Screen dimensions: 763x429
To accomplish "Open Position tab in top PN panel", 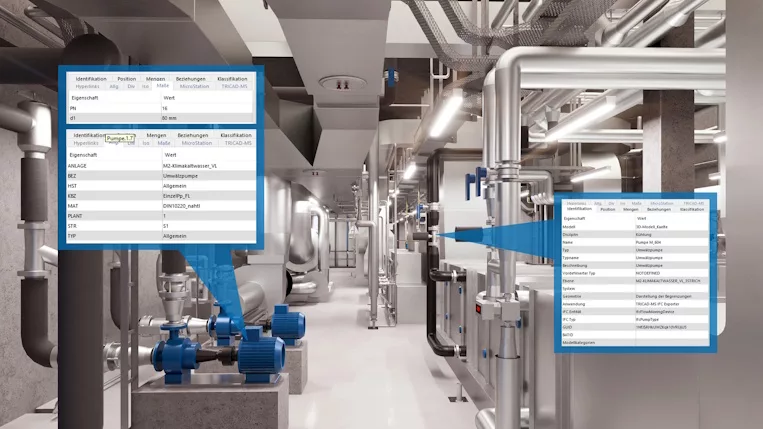I will (x=127, y=79).
